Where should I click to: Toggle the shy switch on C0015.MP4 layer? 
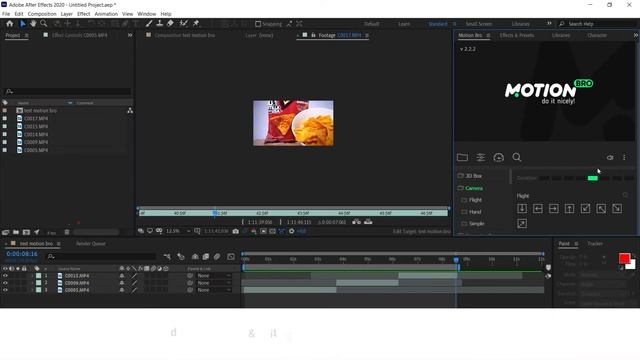(x=122, y=276)
